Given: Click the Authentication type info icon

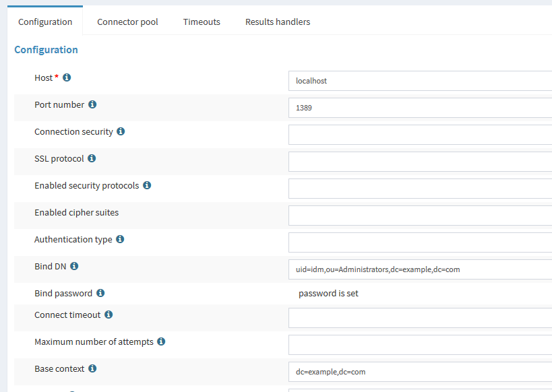Looking at the screenshot, I should (x=120, y=240).
